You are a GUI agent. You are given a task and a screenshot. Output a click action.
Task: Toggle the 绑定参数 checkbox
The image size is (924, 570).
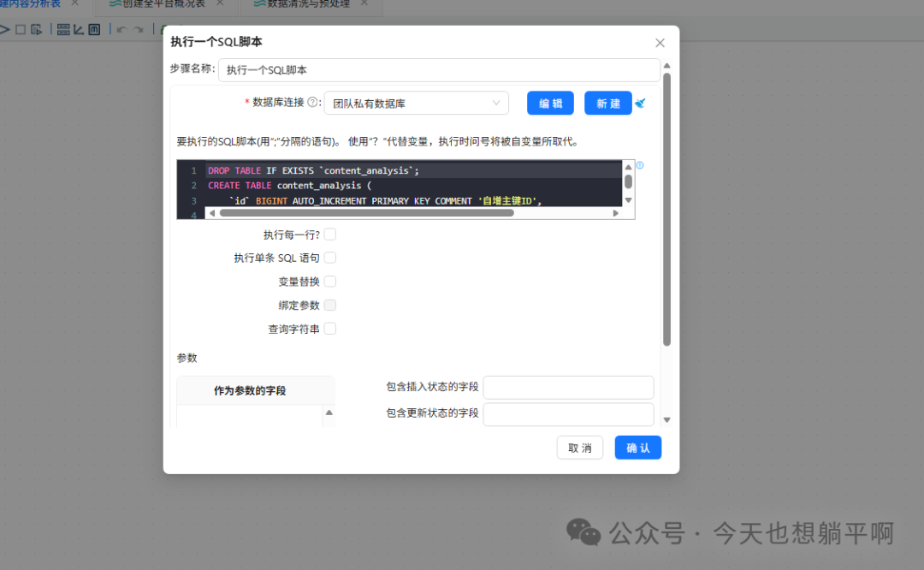[x=330, y=305]
